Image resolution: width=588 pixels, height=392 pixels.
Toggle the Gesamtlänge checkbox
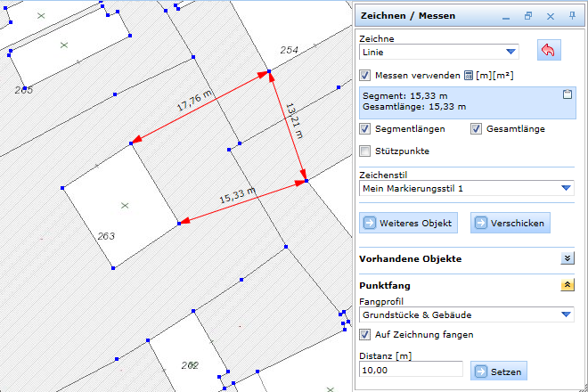point(477,129)
